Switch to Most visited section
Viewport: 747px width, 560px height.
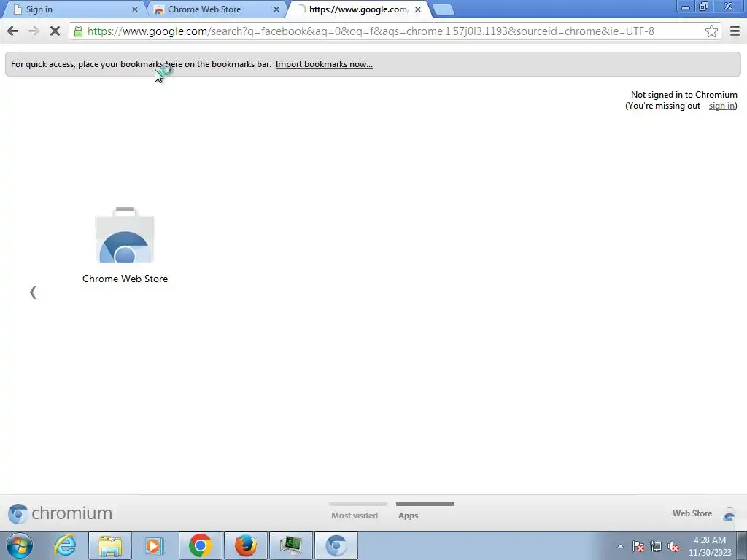point(355,516)
